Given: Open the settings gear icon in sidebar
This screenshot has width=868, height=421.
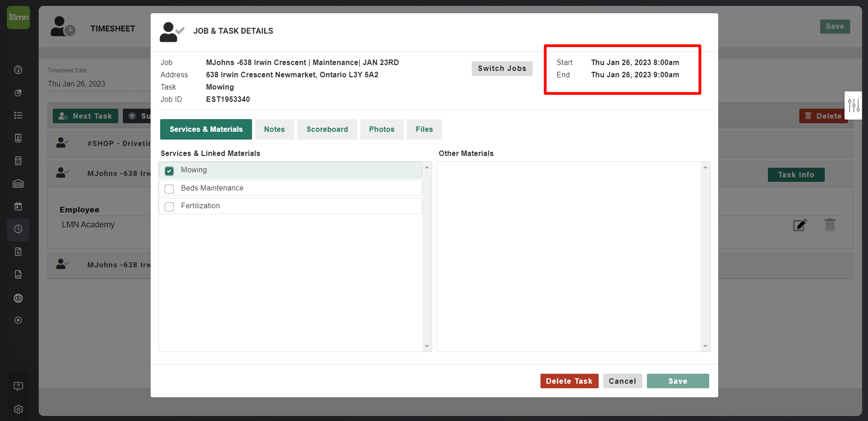Looking at the screenshot, I should (18, 409).
